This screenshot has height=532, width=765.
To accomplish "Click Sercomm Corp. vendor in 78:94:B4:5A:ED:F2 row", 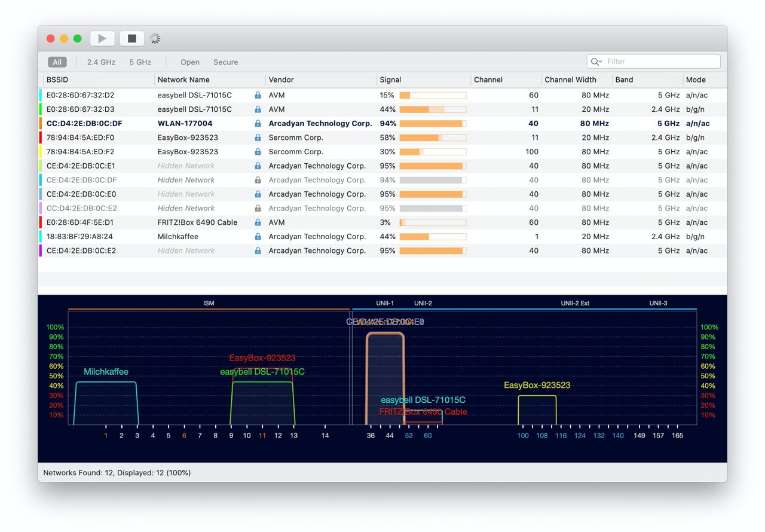I will pyautogui.click(x=296, y=152).
